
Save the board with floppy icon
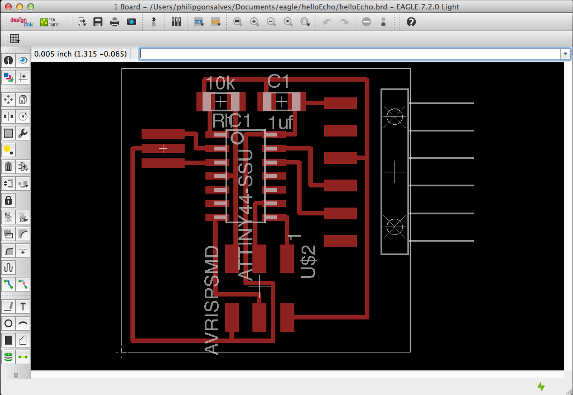[98, 22]
